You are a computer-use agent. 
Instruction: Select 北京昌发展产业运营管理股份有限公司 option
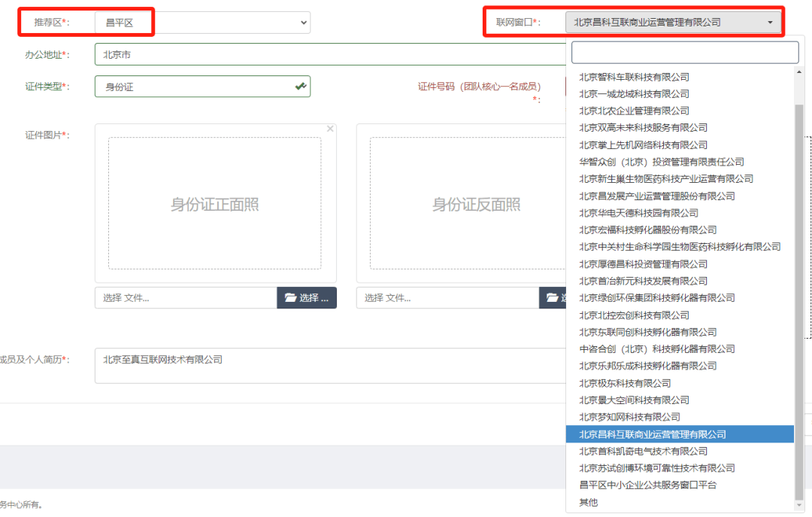point(680,196)
